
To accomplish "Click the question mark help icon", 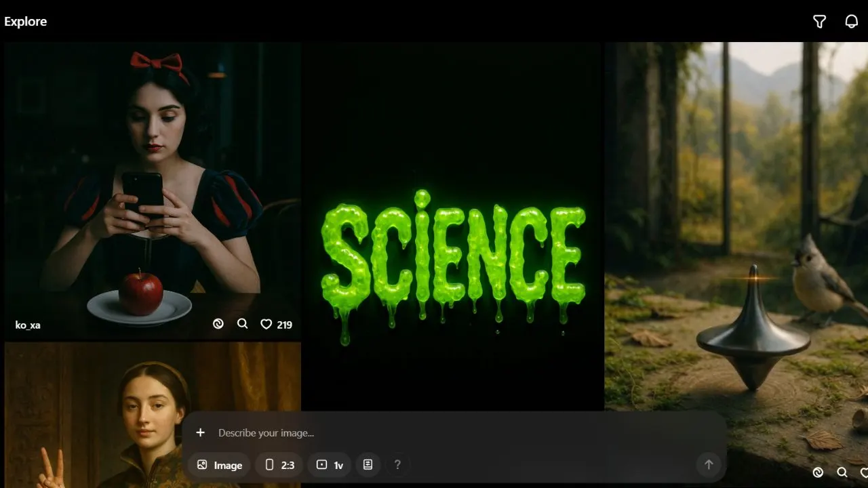I will (x=397, y=465).
